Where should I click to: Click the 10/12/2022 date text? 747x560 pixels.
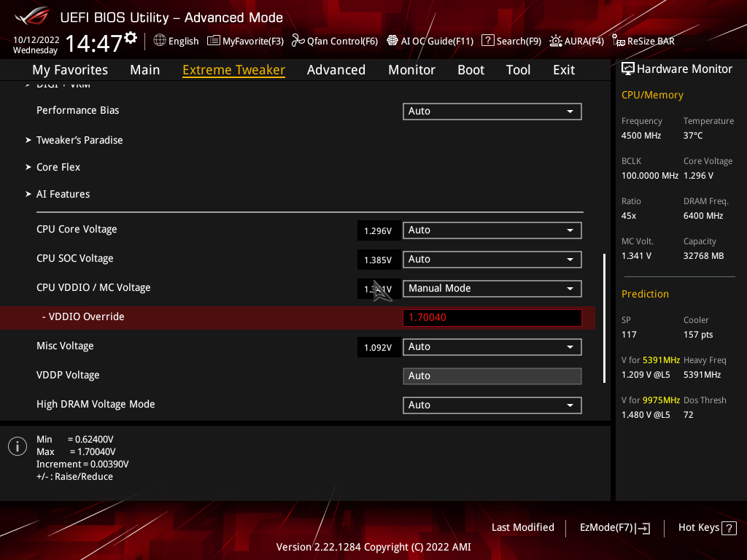pyautogui.click(x=36, y=40)
